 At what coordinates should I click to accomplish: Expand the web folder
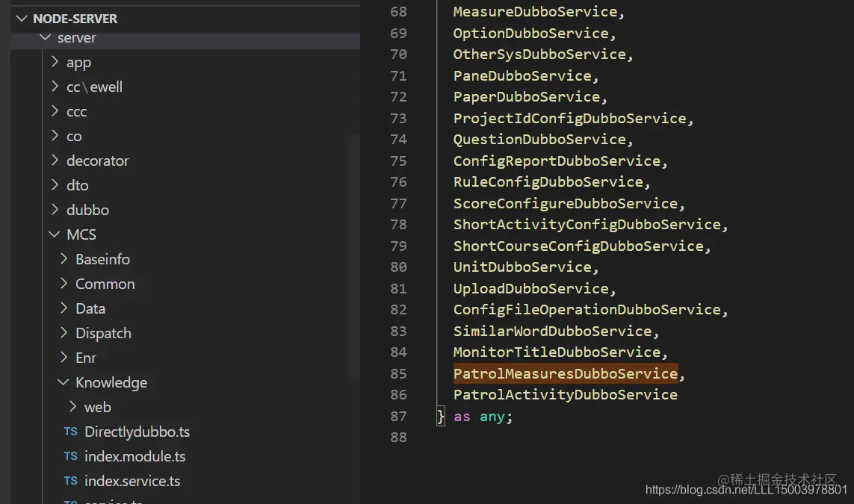pos(72,407)
